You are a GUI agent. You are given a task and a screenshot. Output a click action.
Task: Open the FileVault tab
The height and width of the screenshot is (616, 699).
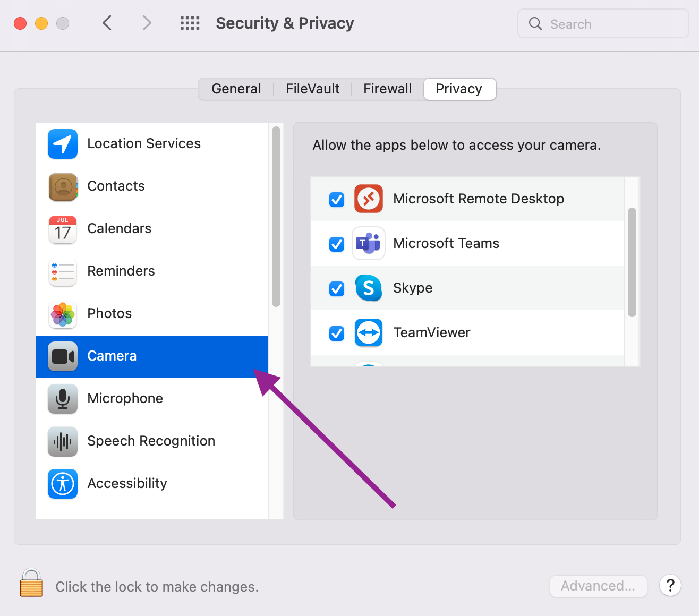click(x=312, y=89)
